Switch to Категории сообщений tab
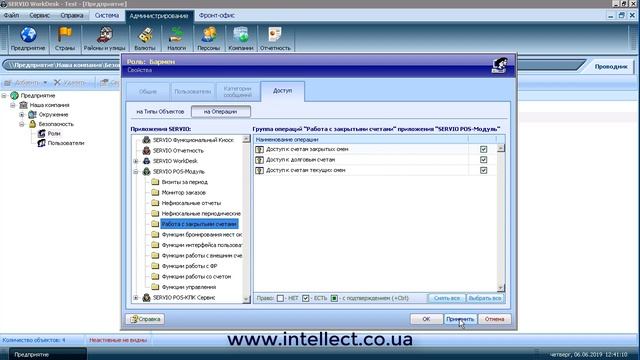640x360 pixels. tap(238, 91)
